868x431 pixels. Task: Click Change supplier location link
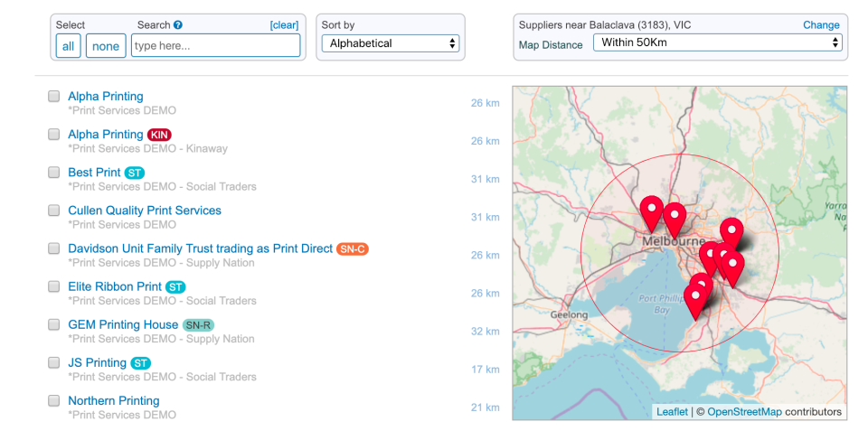pyautogui.click(x=821, y=25)
